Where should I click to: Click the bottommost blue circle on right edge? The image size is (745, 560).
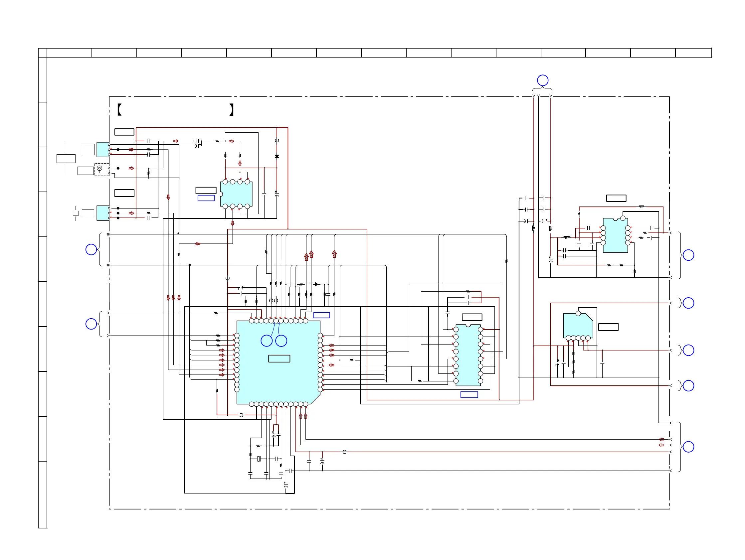tap(688, 447)
